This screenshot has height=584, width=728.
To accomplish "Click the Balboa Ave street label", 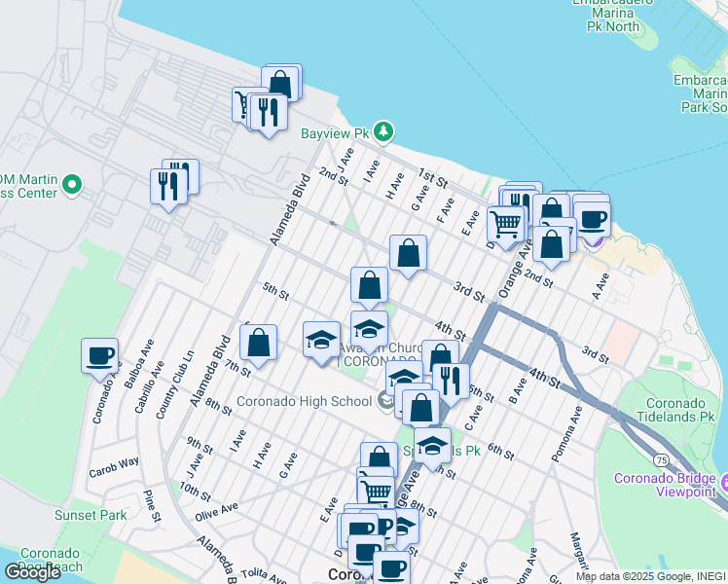I will [x=139, y=364].
